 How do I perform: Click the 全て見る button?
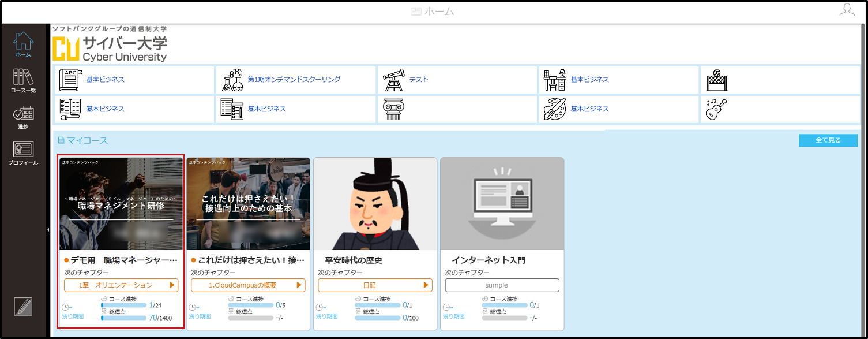point(828,140)
